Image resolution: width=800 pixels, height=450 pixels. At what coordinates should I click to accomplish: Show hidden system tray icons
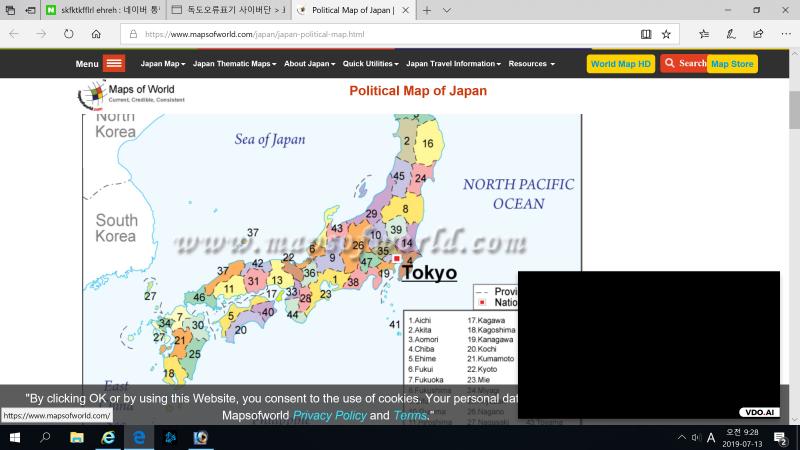682,437
